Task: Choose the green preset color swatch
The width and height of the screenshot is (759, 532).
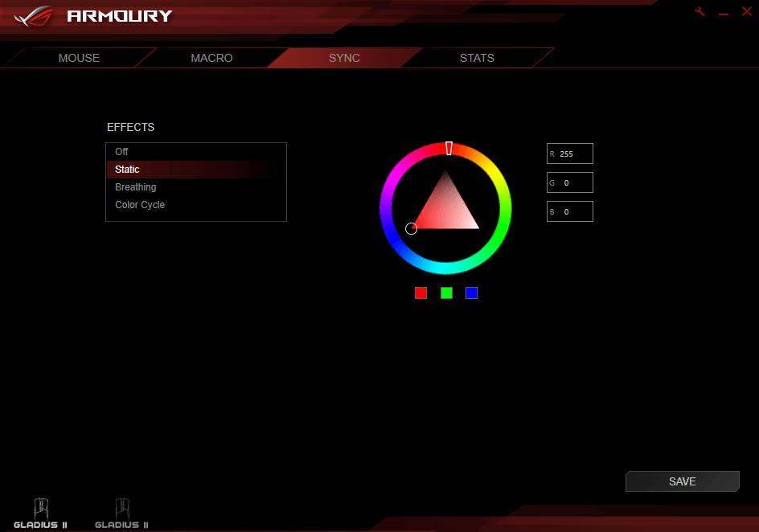Action: point(446,293)
